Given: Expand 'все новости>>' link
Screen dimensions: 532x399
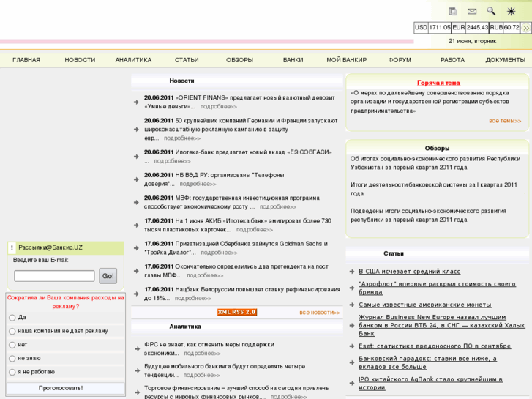Looking at the screenshot, I should (319, 313).
